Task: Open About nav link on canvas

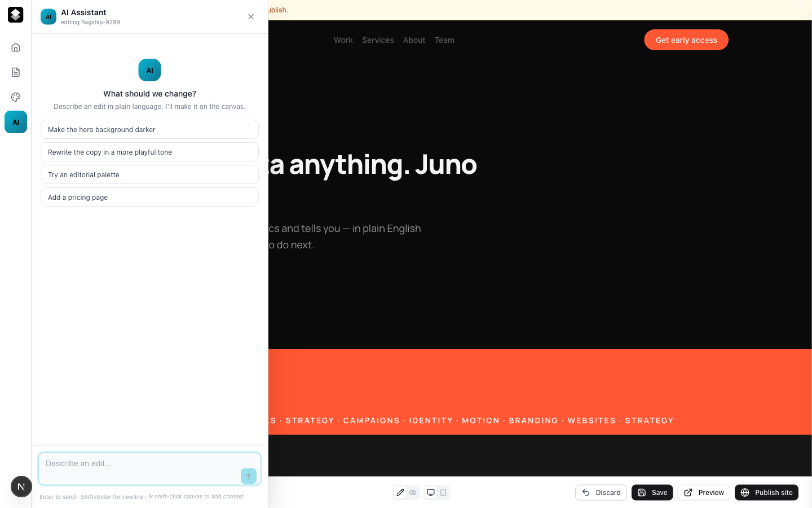Action: (414, 40)
